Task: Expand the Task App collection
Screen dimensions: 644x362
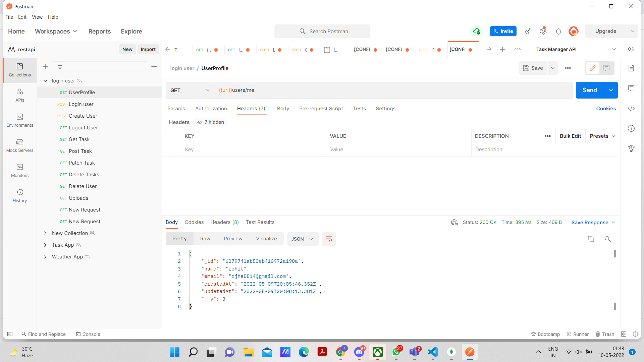Action: (x=45, y=245)
